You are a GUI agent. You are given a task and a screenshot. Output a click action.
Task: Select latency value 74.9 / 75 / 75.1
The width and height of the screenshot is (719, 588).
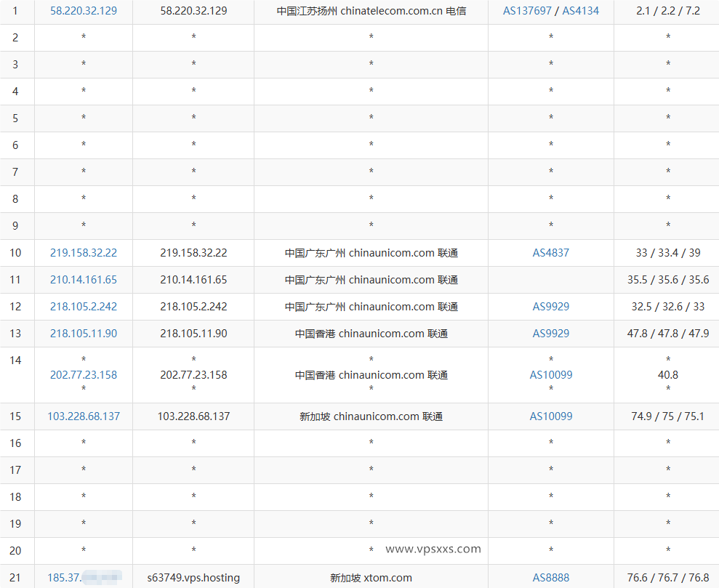pyautogui.click(x=668, y=416)
